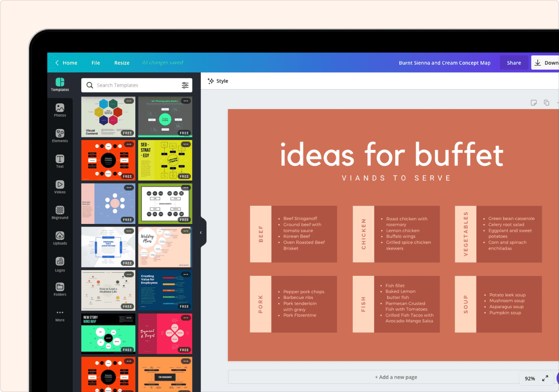Open the Folders panel
Viewport: 559px width, 392px height.
point(60,289)
